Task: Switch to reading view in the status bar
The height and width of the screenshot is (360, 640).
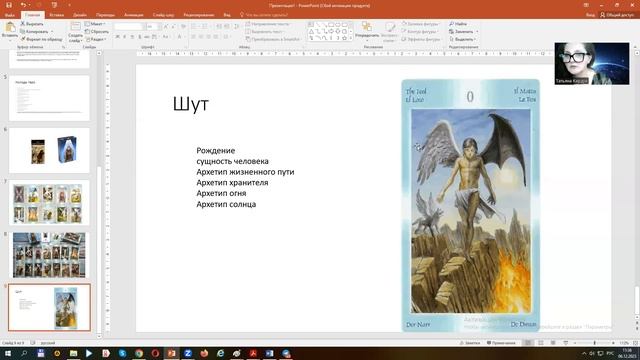Action: click(553, 343)
